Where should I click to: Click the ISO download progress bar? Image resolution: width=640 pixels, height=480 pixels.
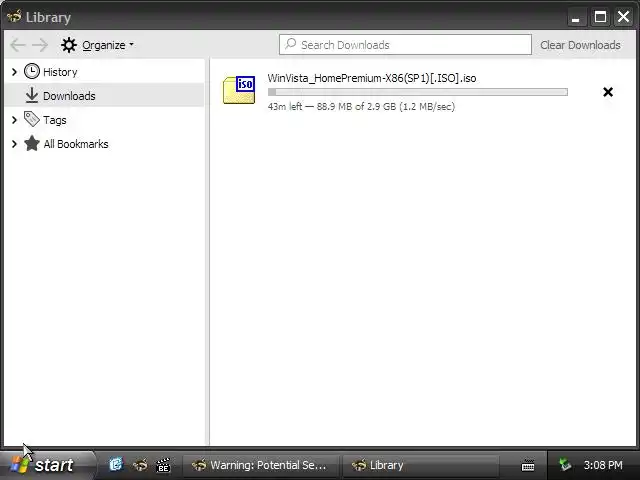(x=418, y=92)
